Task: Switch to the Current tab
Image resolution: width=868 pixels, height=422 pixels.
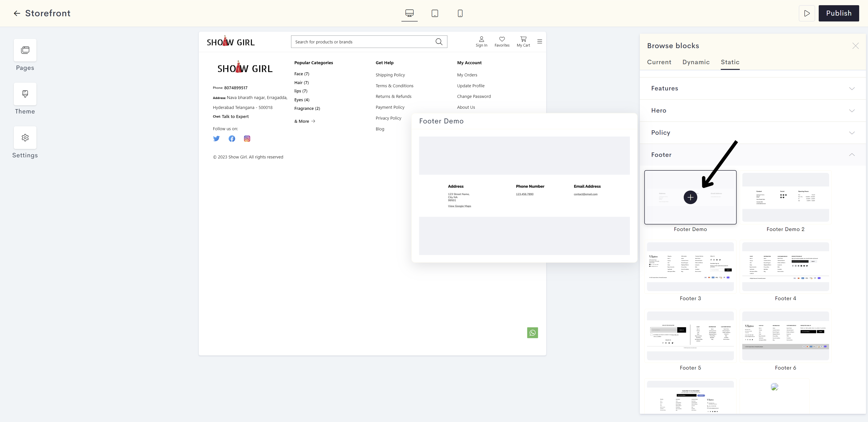Action: [659, 62]
